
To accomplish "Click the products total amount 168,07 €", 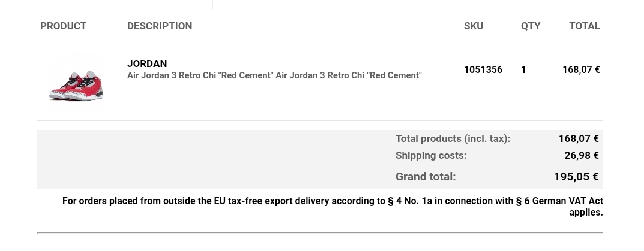I will pos(579,138).
